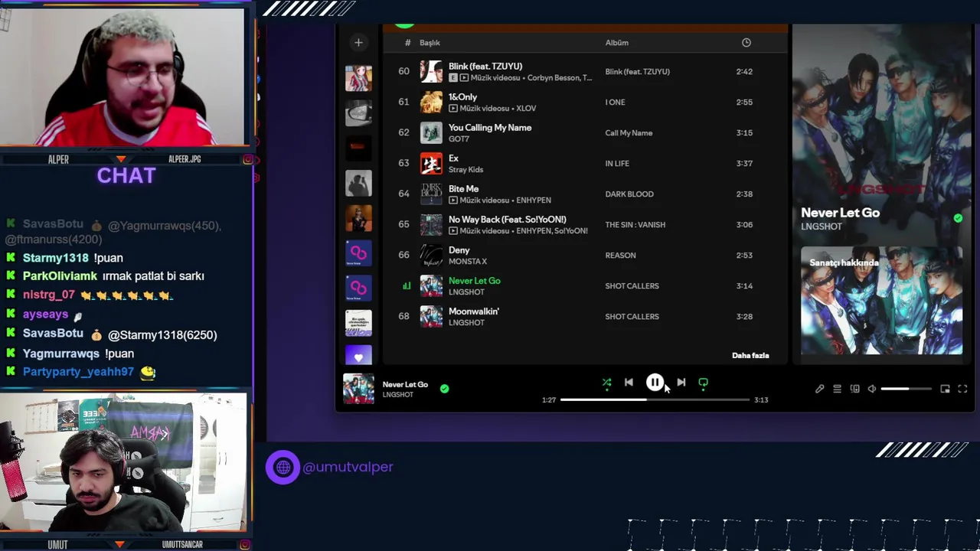Sort by the Albüm column header

[617, 43]
